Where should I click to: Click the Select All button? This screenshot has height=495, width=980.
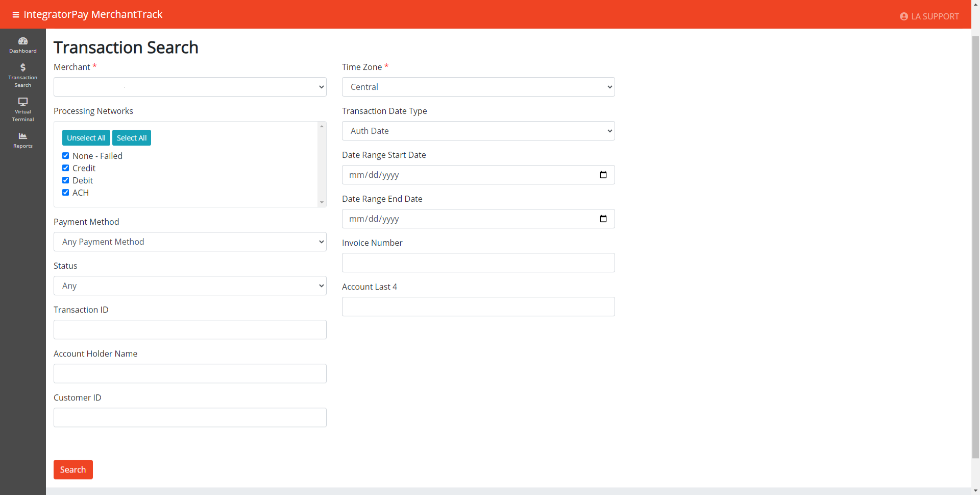[131, 137]
